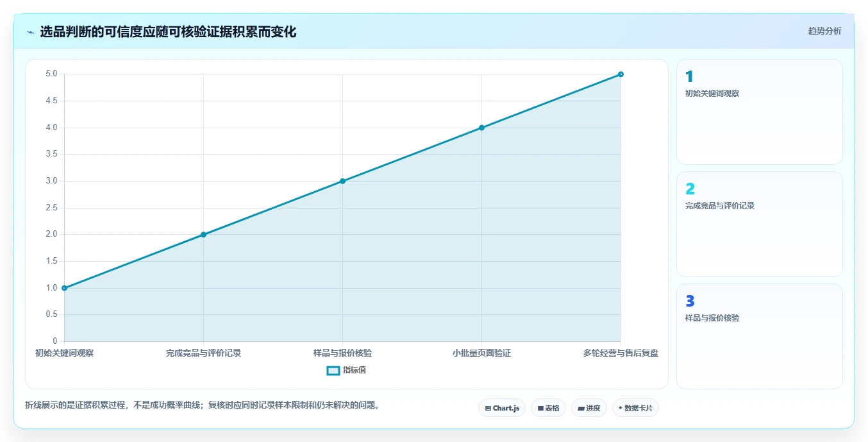Click x-axis label 多轮经营与售后复盘
Screen dimensions: 868x442
pyautogui.click(x=621, y=353)
